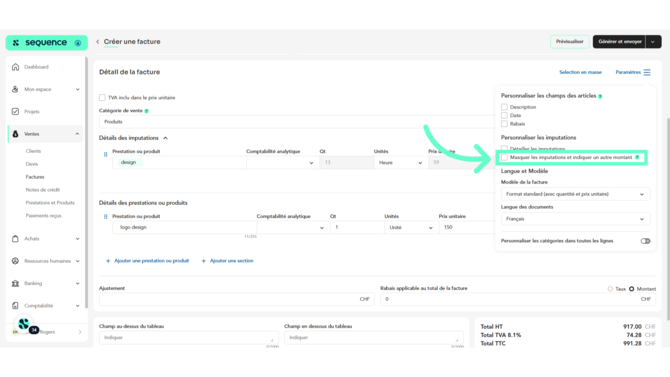Viewport: 670px width, 377px height.
Task: Click Générer et envoyer button
Action: coord(620,41)
